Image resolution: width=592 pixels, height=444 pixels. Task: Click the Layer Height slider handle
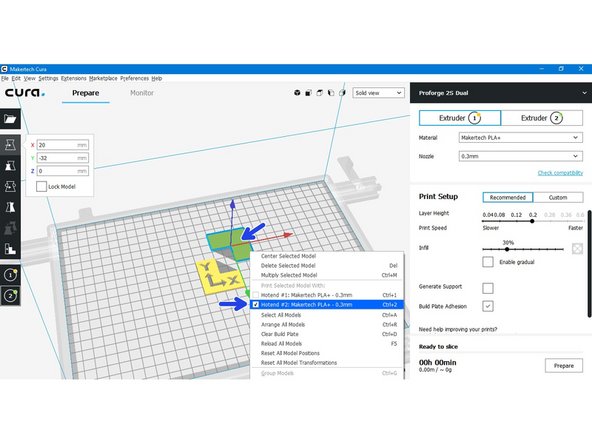(x=532, y=221)
